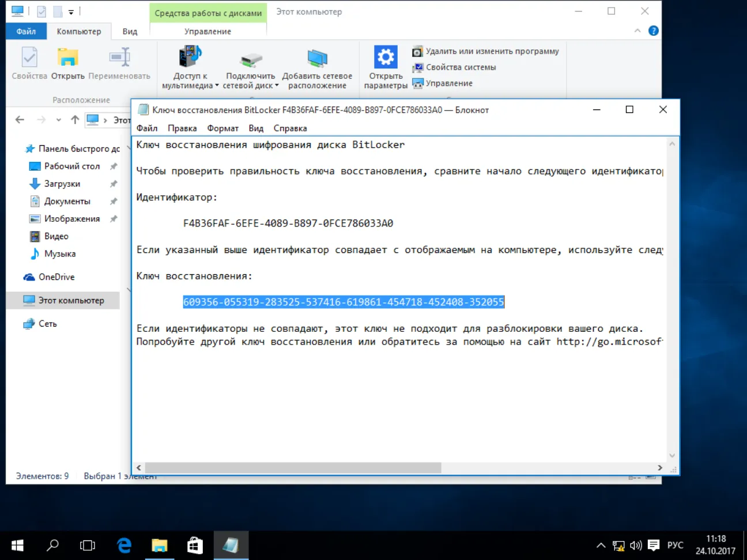Viewport: 747px width, 560px height.
Task: Click the Open folder icon in ribbon
Action: pyautogui.click(x=67, y=63)
